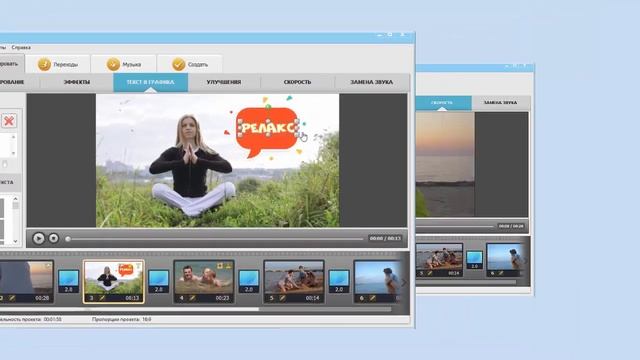This screenshot has height=360, width=640.
Task: Stop the video playback
Action: 53,238
